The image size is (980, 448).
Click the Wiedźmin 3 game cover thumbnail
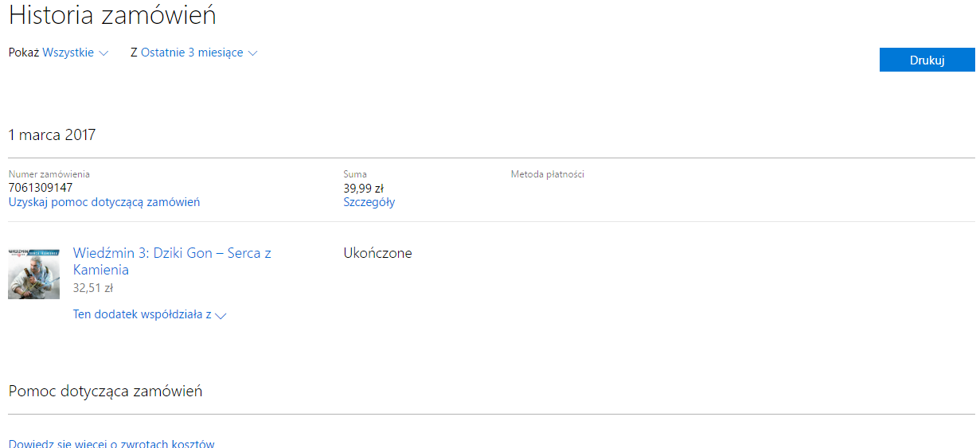tap(33, 273)
